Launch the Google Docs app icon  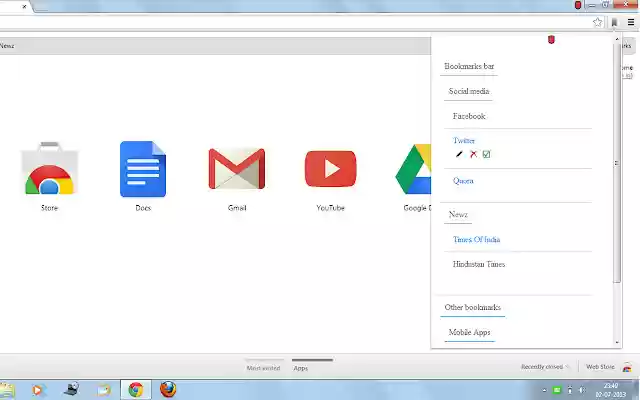tap(143, 169)
